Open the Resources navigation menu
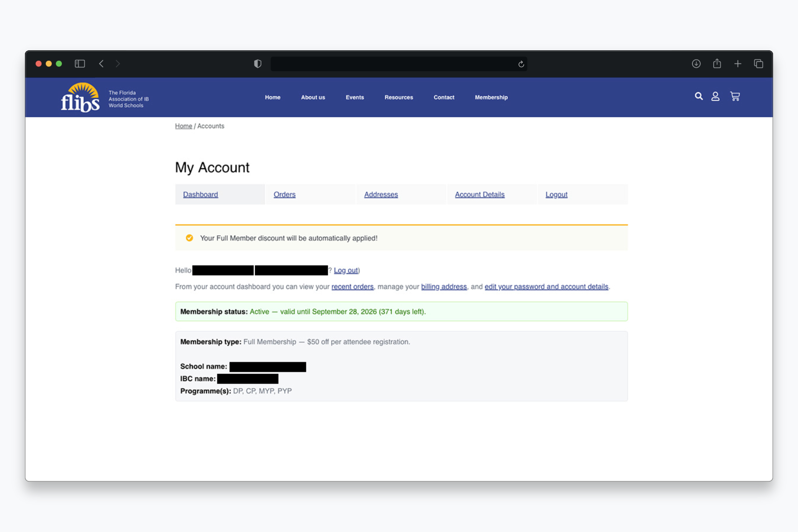The image size is (798, 532). coord(399,97)
